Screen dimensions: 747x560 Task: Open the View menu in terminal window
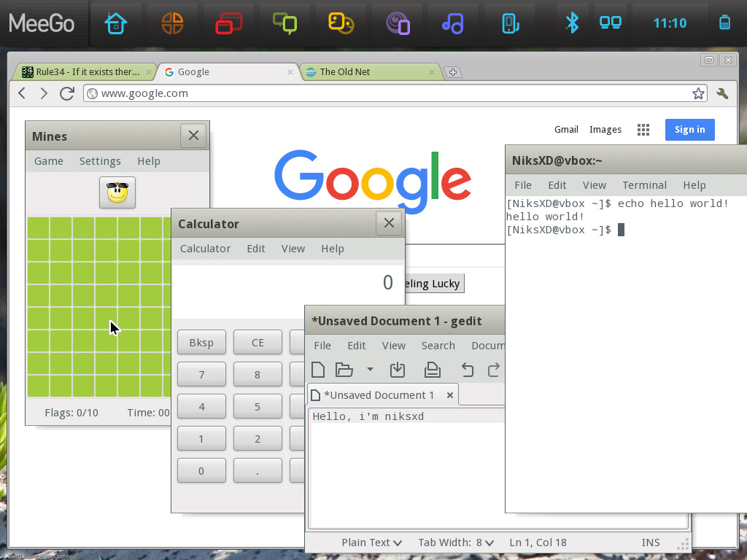[x=595, y=185]
